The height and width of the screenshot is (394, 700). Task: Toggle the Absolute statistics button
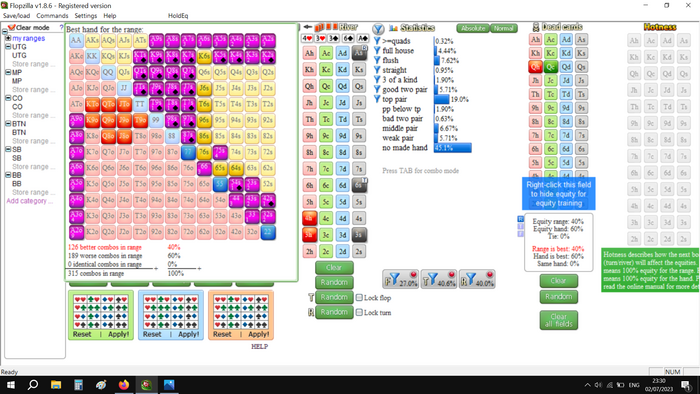[473, 28]
